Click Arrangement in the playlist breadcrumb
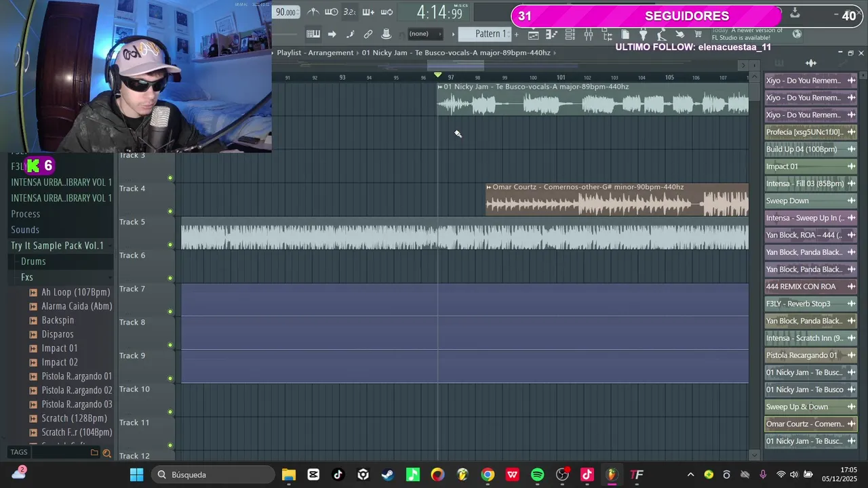Viewport: 868px width, 488px height. click(x=330, y=53)
